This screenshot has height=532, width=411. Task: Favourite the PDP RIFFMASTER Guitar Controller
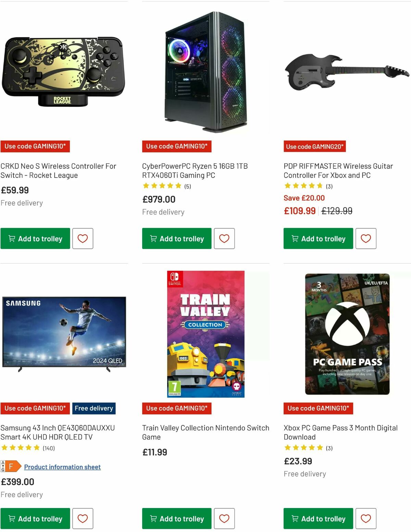366,239
